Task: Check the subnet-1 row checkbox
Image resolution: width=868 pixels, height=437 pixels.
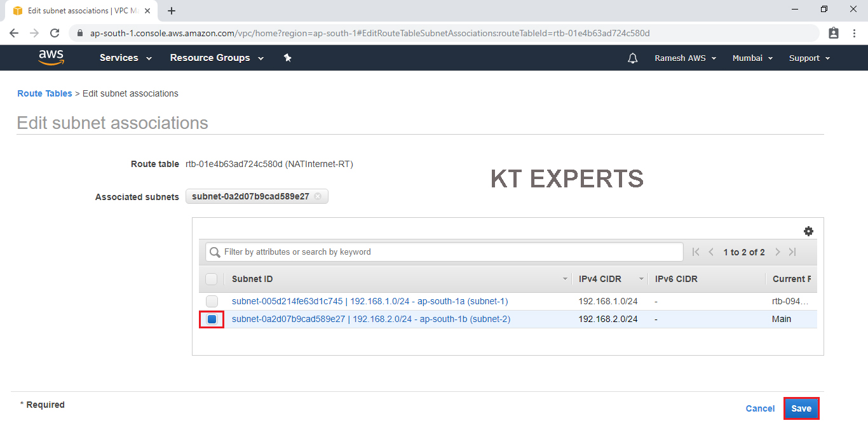Action: 212,301
